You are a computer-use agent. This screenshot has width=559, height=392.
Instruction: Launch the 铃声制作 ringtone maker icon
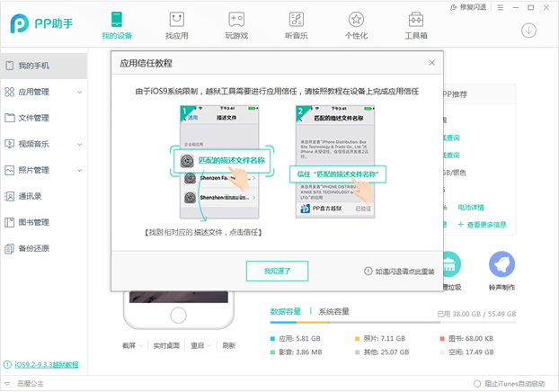[x=501, y=264]
